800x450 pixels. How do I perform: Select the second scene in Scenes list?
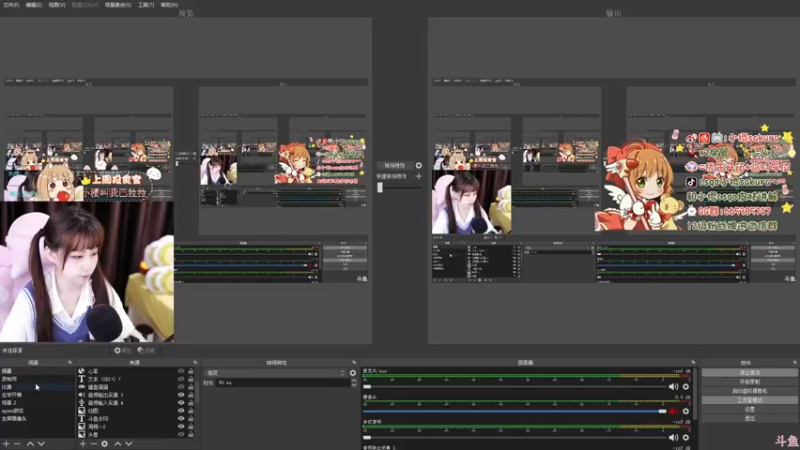point(37,379)
